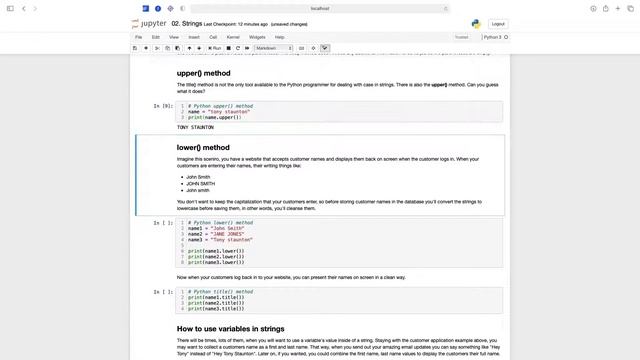Viewport: 640px width, 360px height.
Task: Open the Edit menu
Action: pos(156,37)
